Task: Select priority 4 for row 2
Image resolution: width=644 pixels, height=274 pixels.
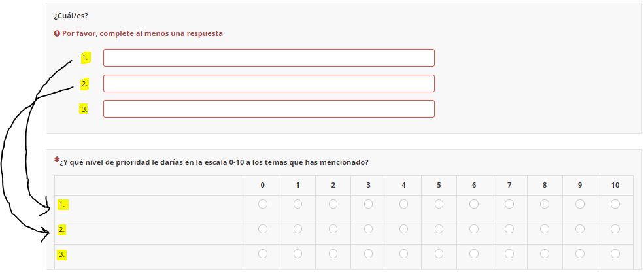Action: (x=404, y=230)
